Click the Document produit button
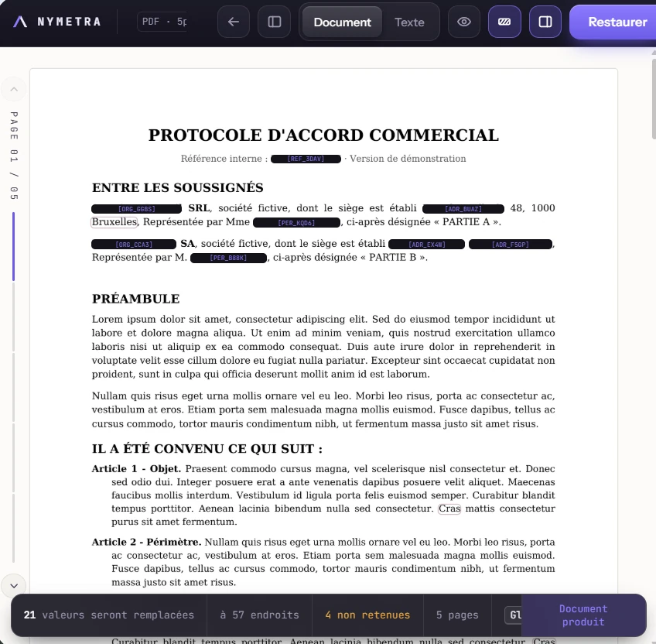The image size is (656, 644). click(x=583, y=615)
